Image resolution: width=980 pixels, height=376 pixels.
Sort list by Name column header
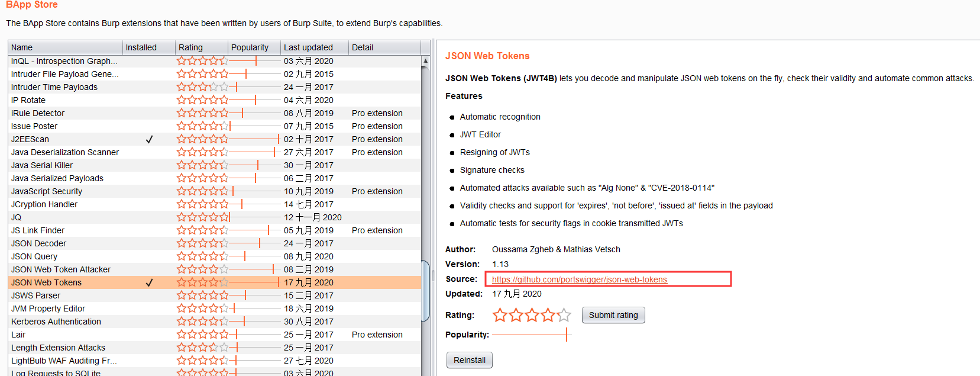(65, 47)
